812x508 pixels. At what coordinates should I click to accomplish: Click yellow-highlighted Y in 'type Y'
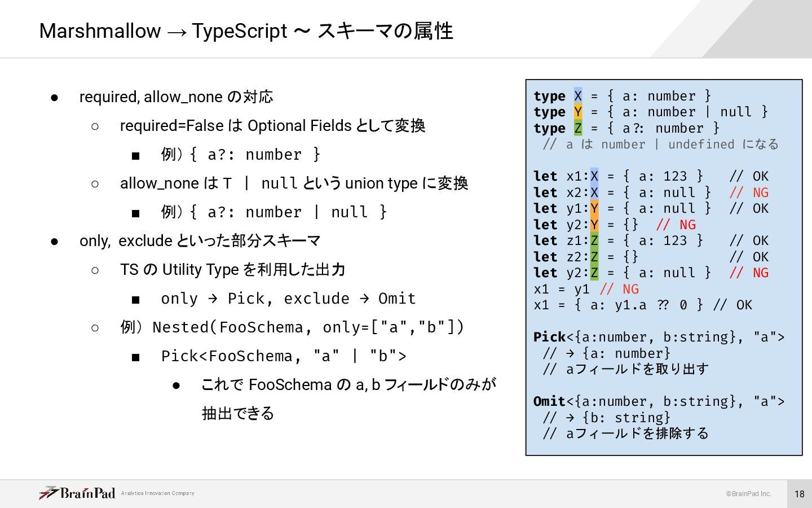(578, 112)
